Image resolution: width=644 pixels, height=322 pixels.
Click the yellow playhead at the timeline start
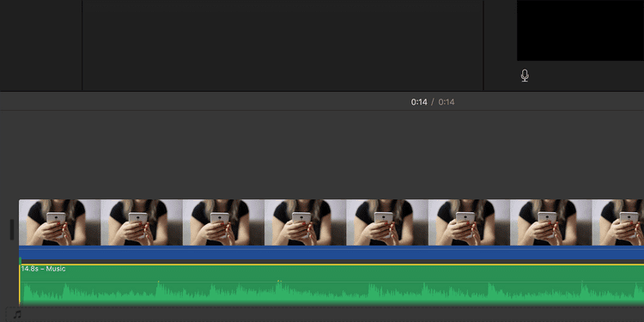pos(20,283)
